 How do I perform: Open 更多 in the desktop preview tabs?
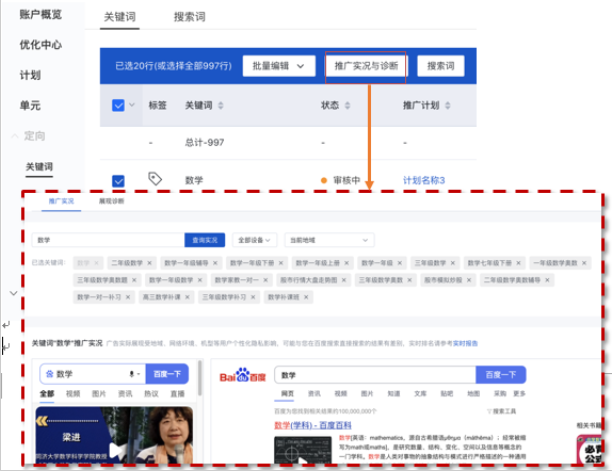pyautogui.click(x=519, y=394)
